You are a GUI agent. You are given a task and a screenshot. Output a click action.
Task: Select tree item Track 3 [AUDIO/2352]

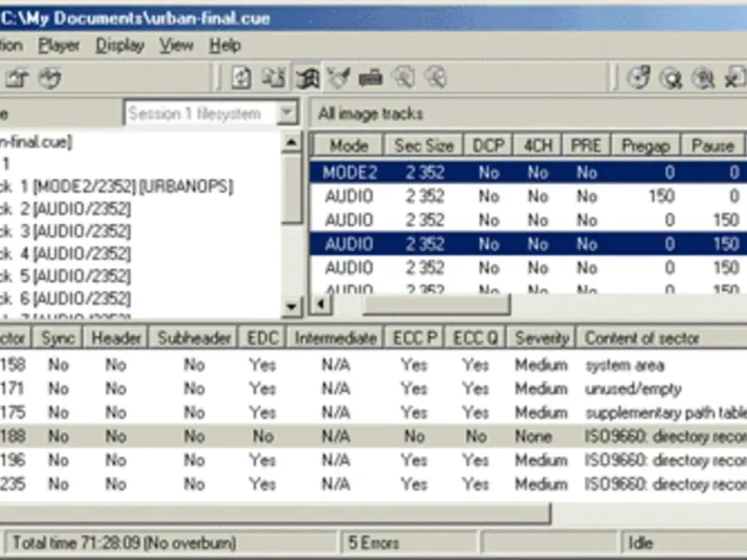[x=65, y=231]
